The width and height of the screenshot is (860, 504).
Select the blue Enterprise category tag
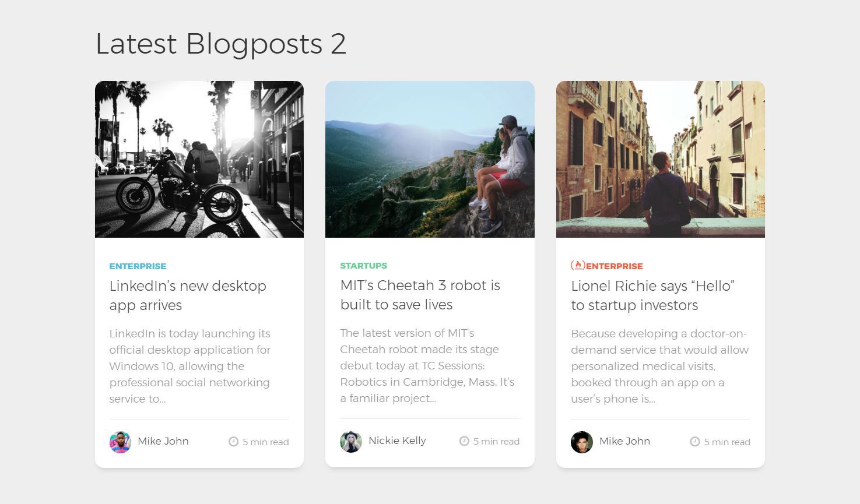tap(138, 266)
